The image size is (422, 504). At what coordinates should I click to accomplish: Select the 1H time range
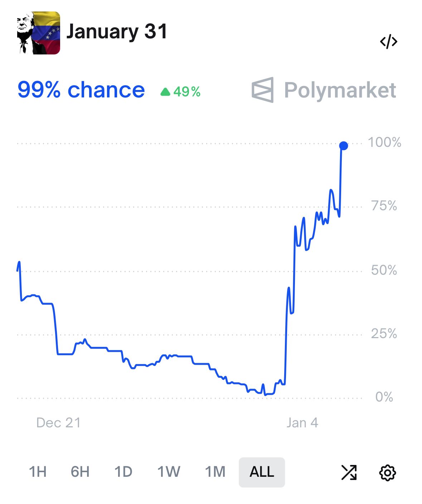click(x=38, y=472)
